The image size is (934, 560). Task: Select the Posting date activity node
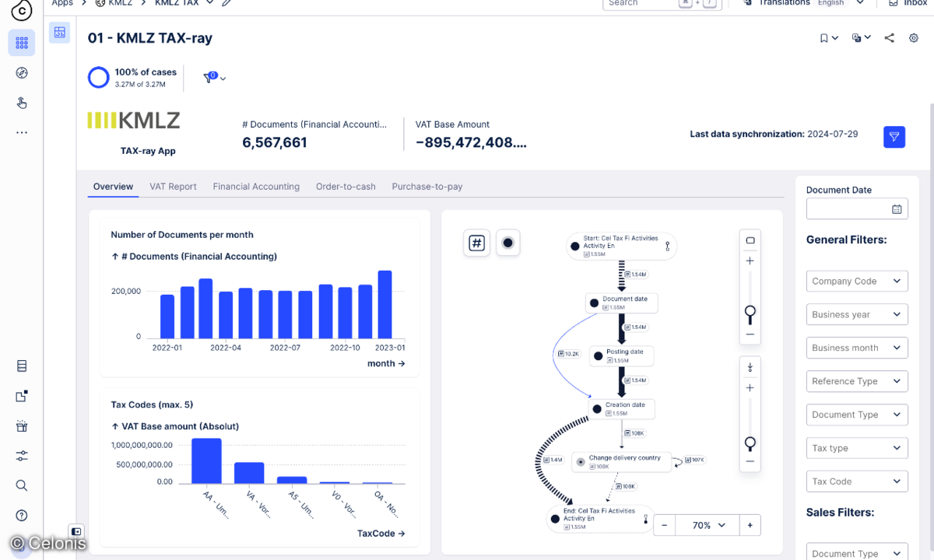coord(620,356)
